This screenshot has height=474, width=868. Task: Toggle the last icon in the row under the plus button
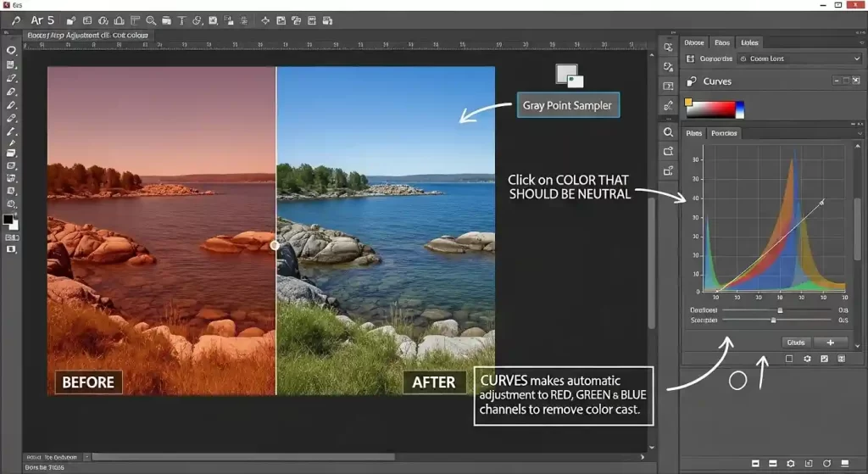pyautogui.click(x=842, y=359)
